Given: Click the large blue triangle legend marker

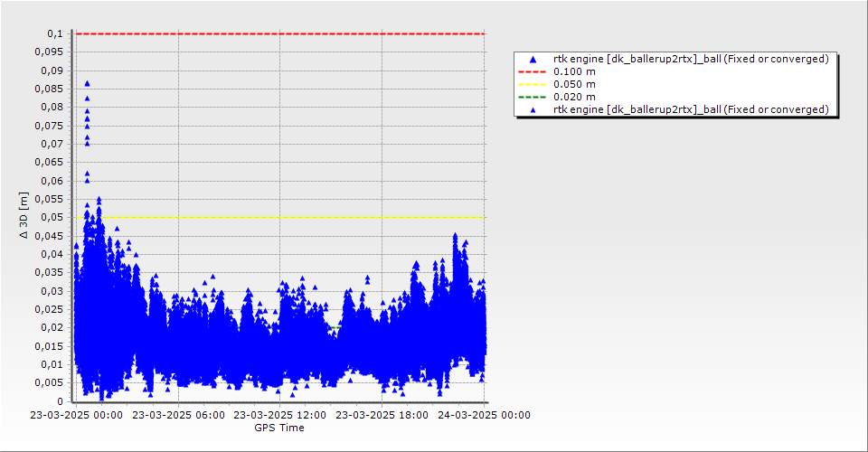Looking at the screenshot, I should tap(533, 59).
